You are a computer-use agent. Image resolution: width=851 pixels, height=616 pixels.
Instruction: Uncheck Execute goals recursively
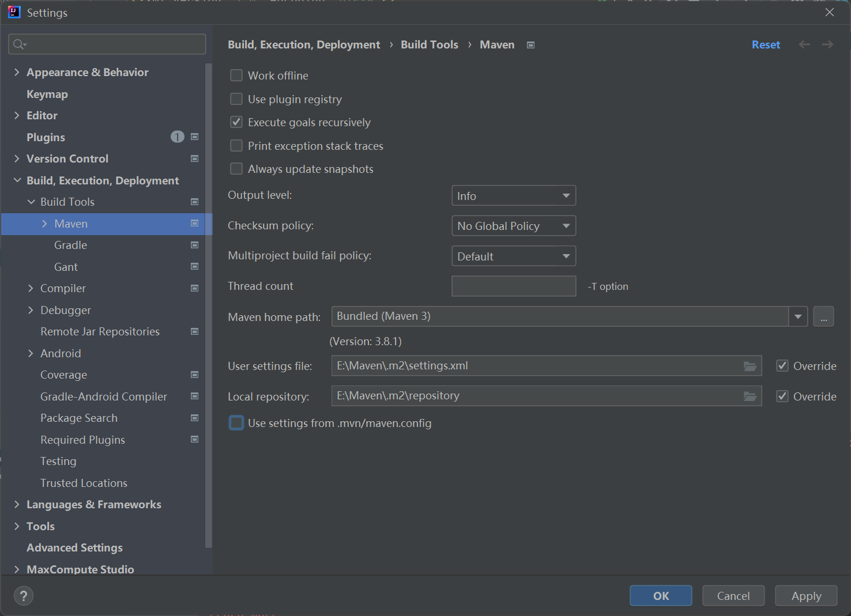coord(236,122)
